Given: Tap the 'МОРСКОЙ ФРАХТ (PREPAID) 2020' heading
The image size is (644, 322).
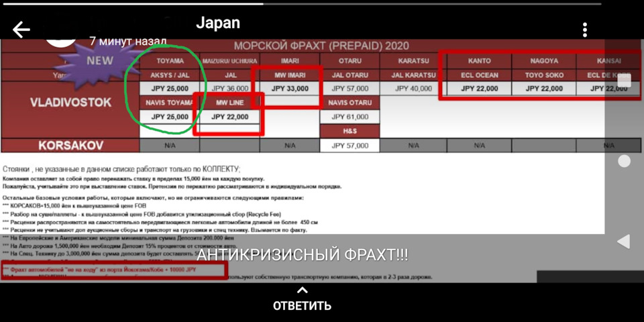Looking at the screenshot, I should pos(321,46).
